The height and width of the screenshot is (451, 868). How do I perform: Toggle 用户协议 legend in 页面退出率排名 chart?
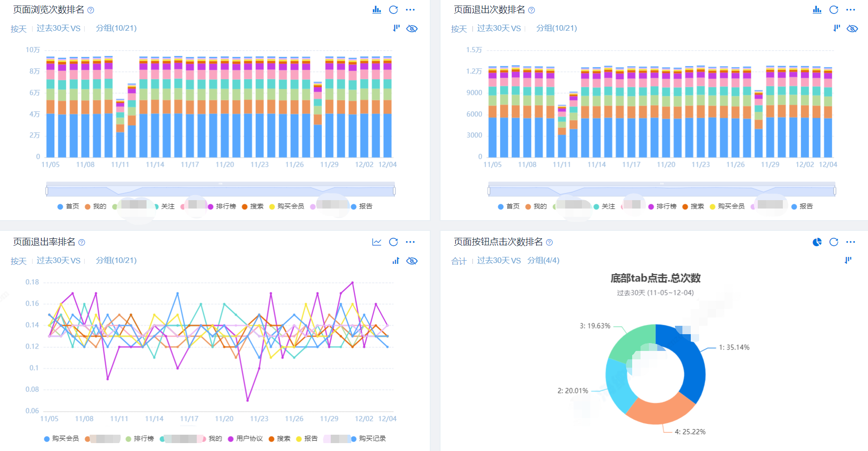245,439
